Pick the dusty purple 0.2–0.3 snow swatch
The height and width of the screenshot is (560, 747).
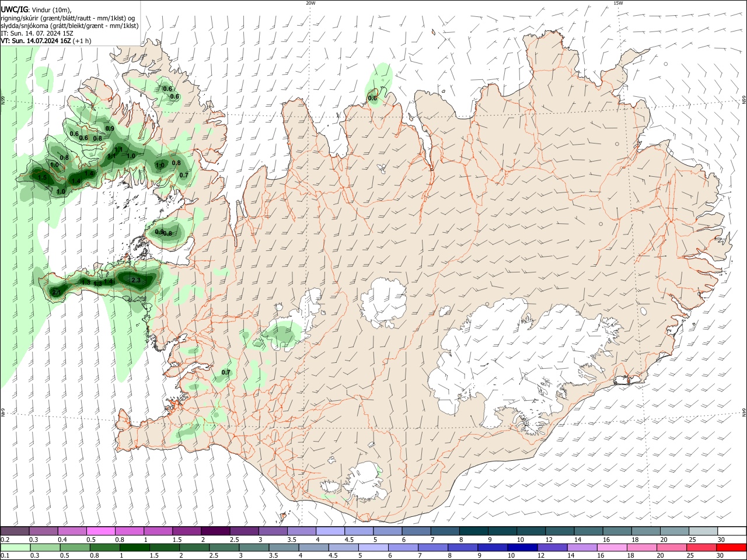15,531
